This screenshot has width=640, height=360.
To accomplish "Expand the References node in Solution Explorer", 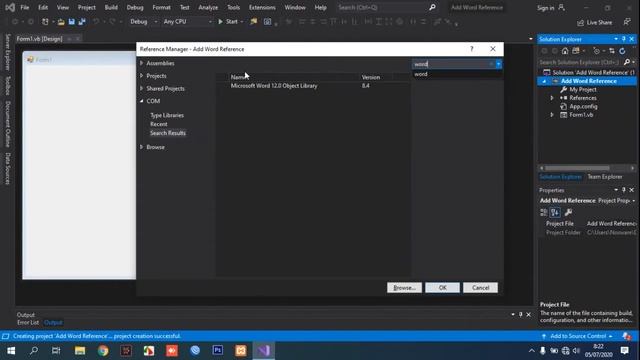I will 552,98.
